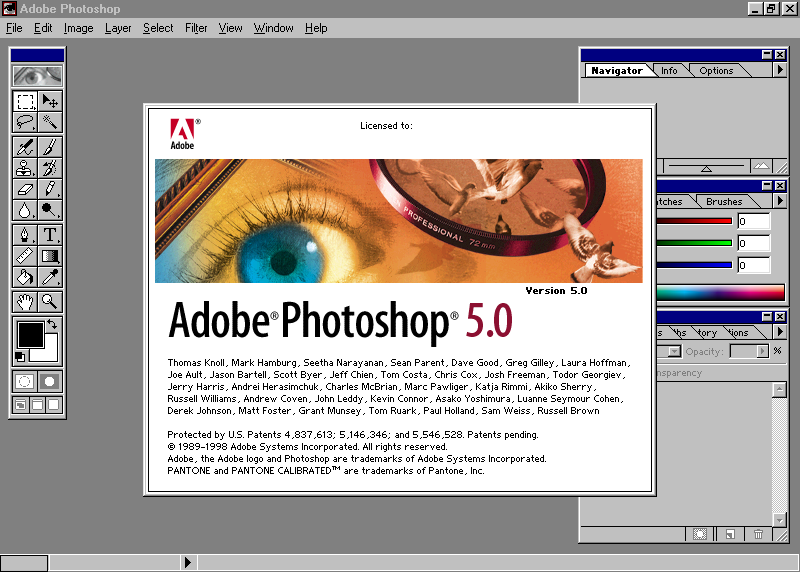Switch to Standard editing mode
The image size is (800, 572).
pos(24,381)
